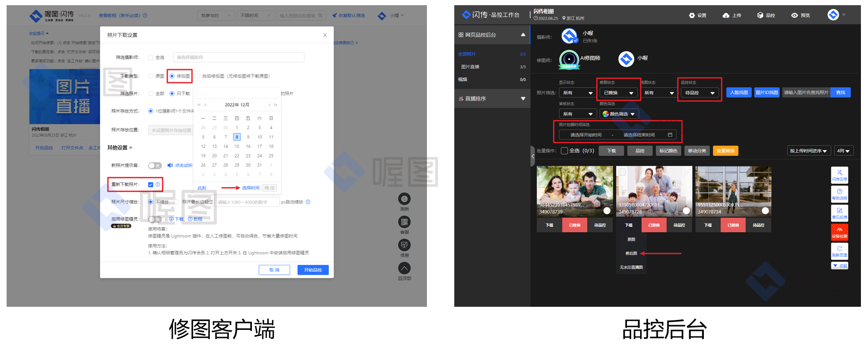This screenshot has width=868, height=344.
Task: Click the 小喔 retoucher avatar next to 修图师
Action: [x=626, y=59]
